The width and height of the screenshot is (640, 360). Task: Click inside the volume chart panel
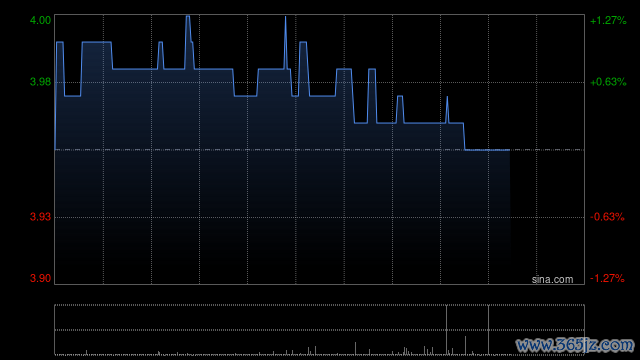pyautogui.click(x=320, y=330)
